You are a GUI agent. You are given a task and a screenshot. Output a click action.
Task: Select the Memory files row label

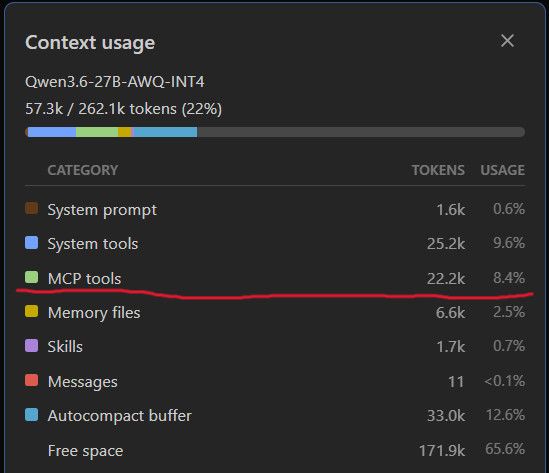click(x=94, y=313)
